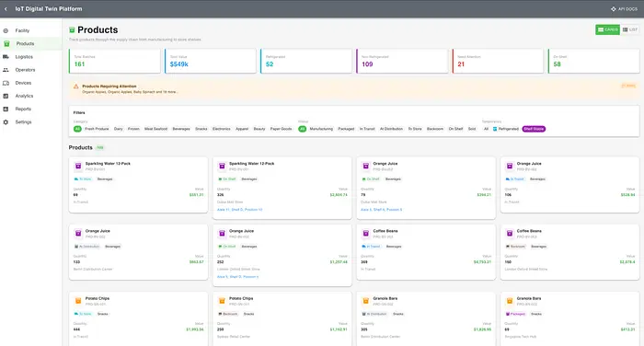This screenshot has height=346, width=644.
Task: Filter status by In Transit chip
Action: click(x=367, y=129)
